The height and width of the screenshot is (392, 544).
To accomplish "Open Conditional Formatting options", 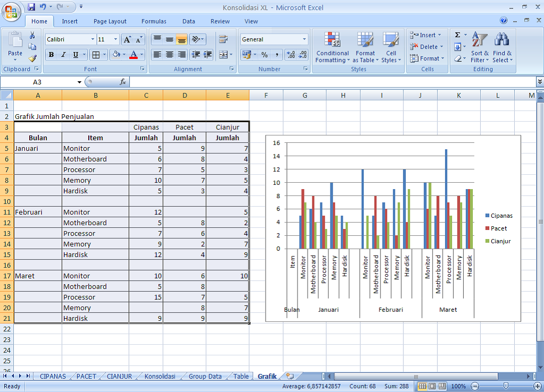I will point(332,47).
